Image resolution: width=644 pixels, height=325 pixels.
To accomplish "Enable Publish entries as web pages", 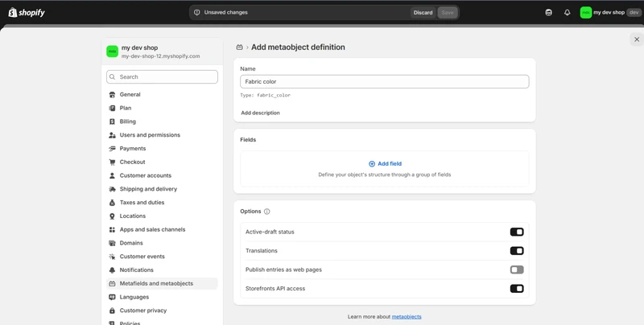I will pyautogui.click(x=517, y=269).
